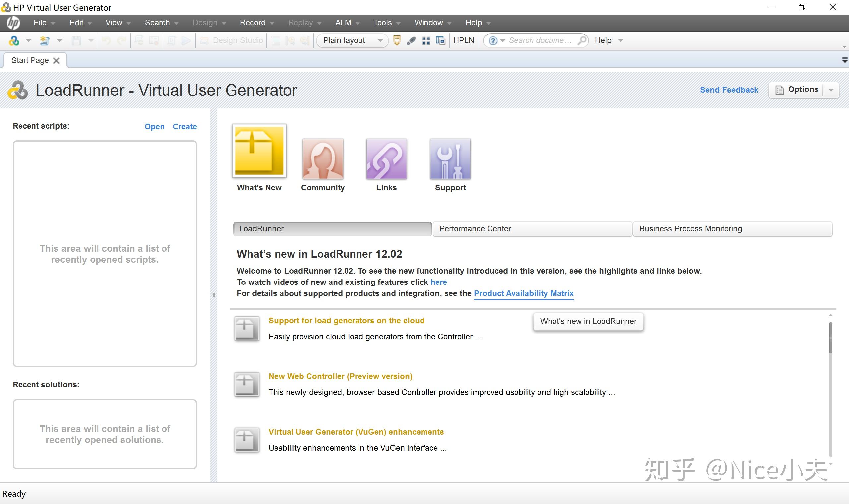Select the Business Process Monitoring tab
Screen dimensions: 849x504
coord(732,229)
